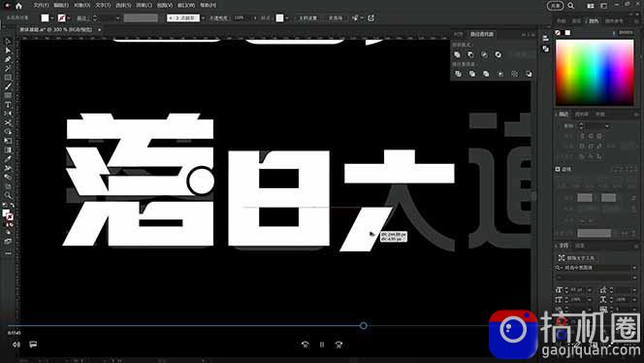This screenshot has height=363, width=644.
Task: Step the control bar stroke weight spinner
Action: (x=95, y=18)
